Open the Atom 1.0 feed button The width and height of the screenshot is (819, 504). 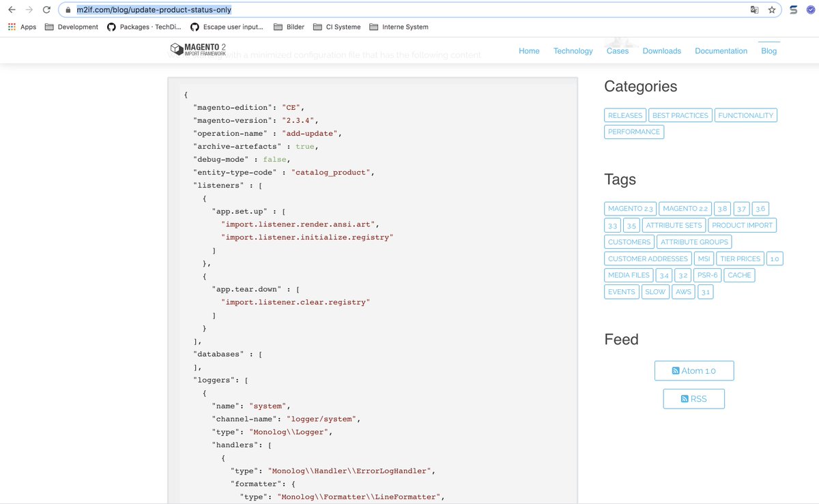coord(694,370)
